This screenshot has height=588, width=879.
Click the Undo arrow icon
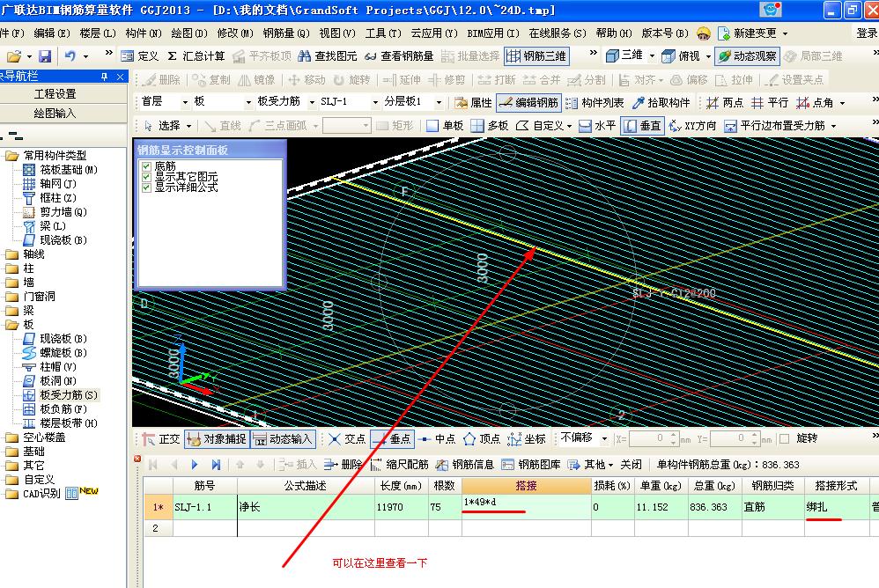tap(70, 56)
